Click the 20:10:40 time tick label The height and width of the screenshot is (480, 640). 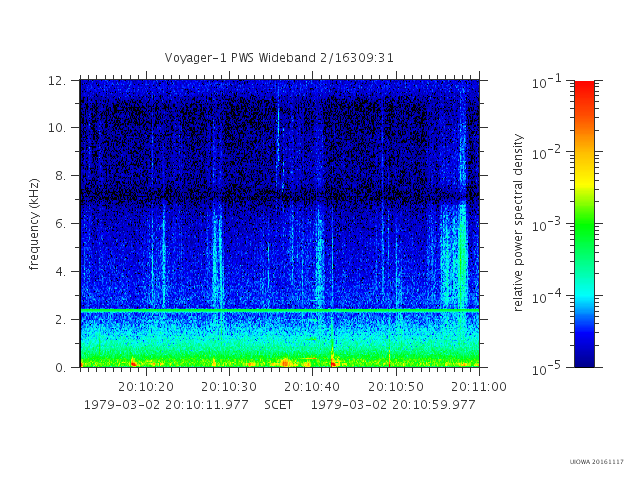(x=312, y=387)
